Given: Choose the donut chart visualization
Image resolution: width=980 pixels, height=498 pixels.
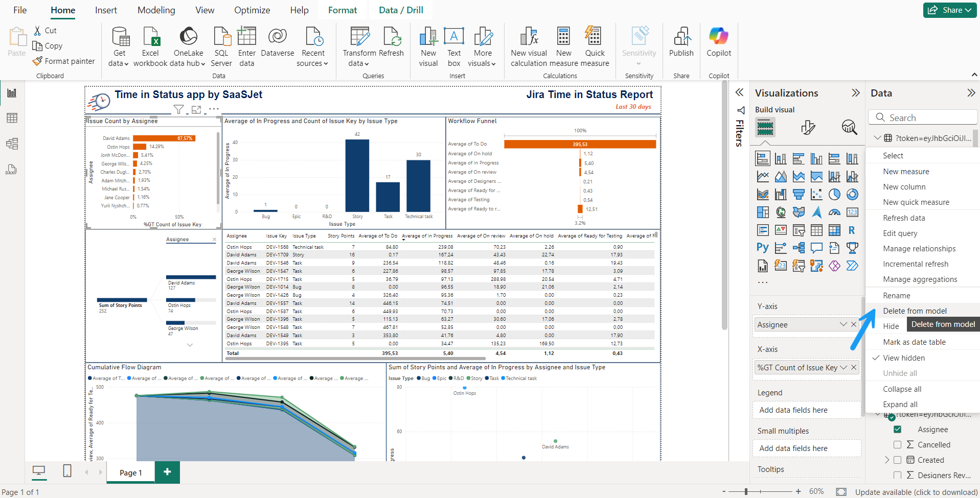Looking at the screenshot, I should pos(852,195).
